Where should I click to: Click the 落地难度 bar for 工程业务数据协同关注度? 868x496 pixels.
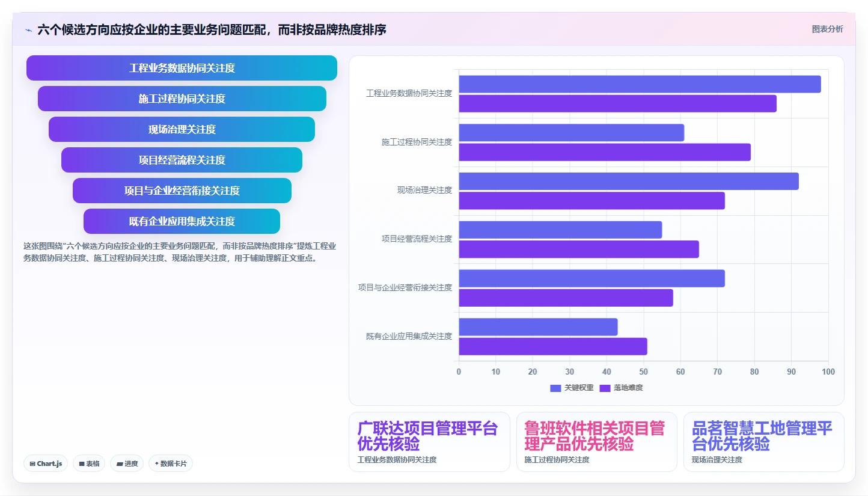point(617,103)
